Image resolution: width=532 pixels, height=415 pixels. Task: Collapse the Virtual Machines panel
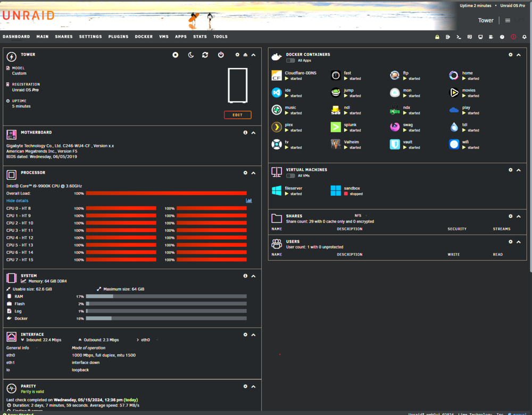tap(519, 170)
